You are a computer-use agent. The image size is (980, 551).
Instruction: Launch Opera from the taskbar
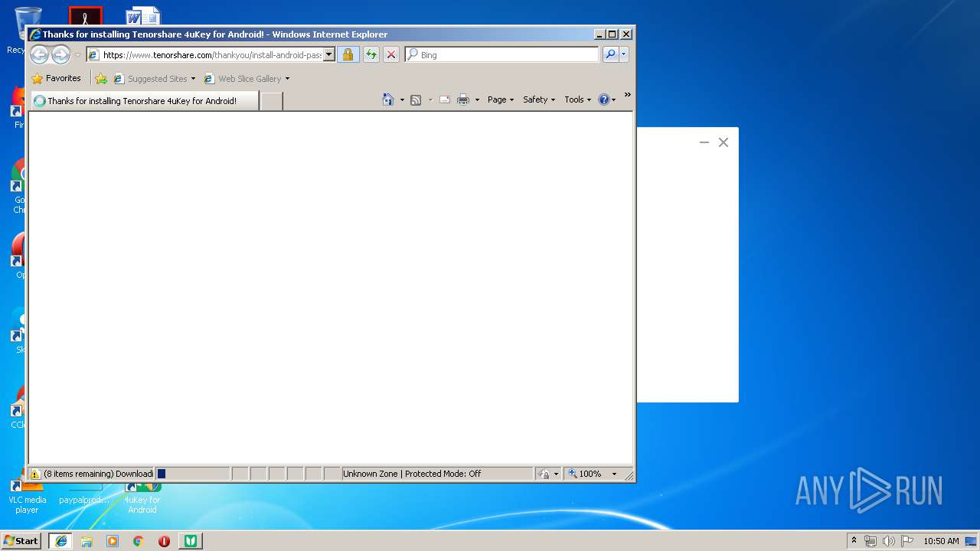(x=164, y=541)
